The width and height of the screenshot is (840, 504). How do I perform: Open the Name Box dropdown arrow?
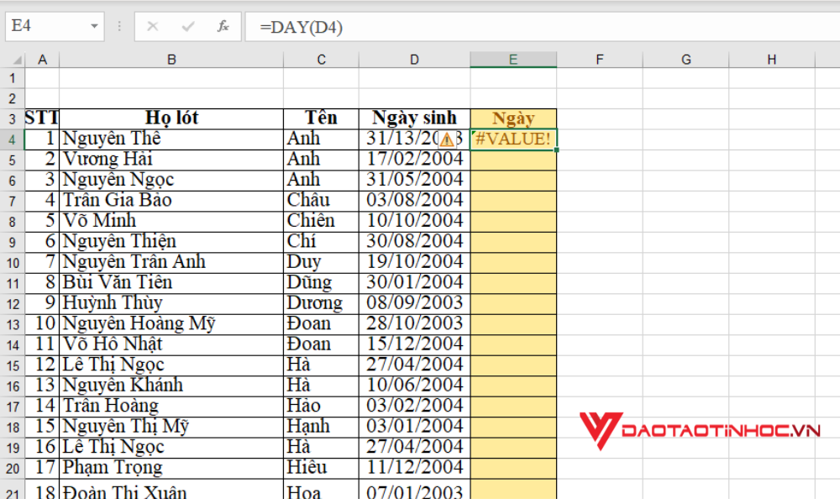coord(93,25)
